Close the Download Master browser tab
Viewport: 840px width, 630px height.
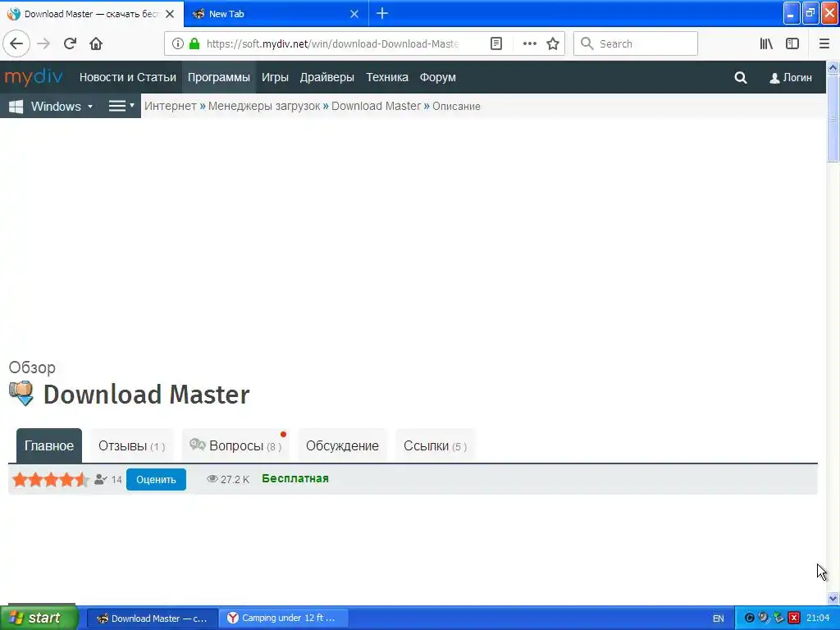pos(170,14)
